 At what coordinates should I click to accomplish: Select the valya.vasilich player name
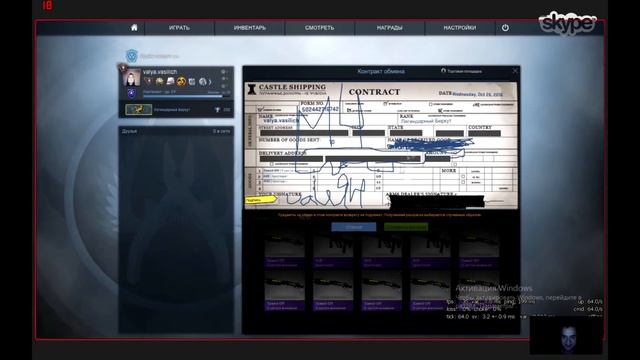click(x=160, y=71)
